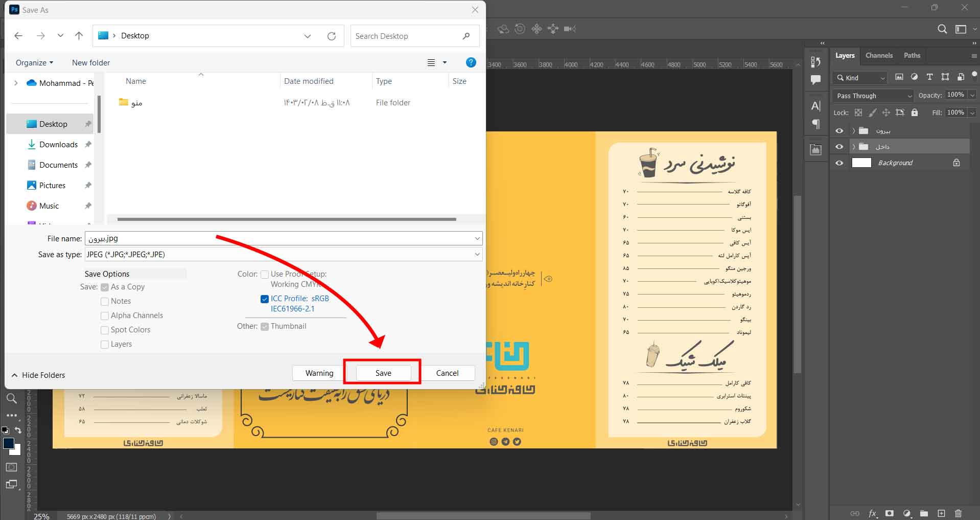Expand the داخل group layer chevron
This screenshot has height=520, width=980.
point(853,147)
